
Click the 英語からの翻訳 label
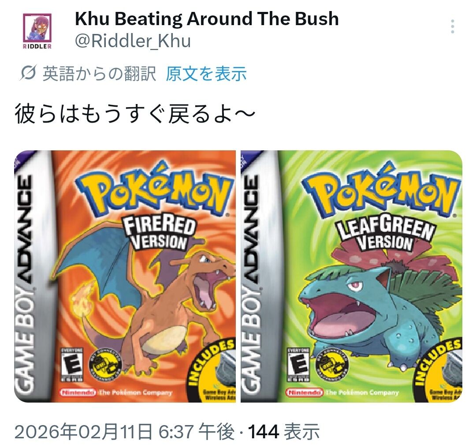tap(99, 74)
